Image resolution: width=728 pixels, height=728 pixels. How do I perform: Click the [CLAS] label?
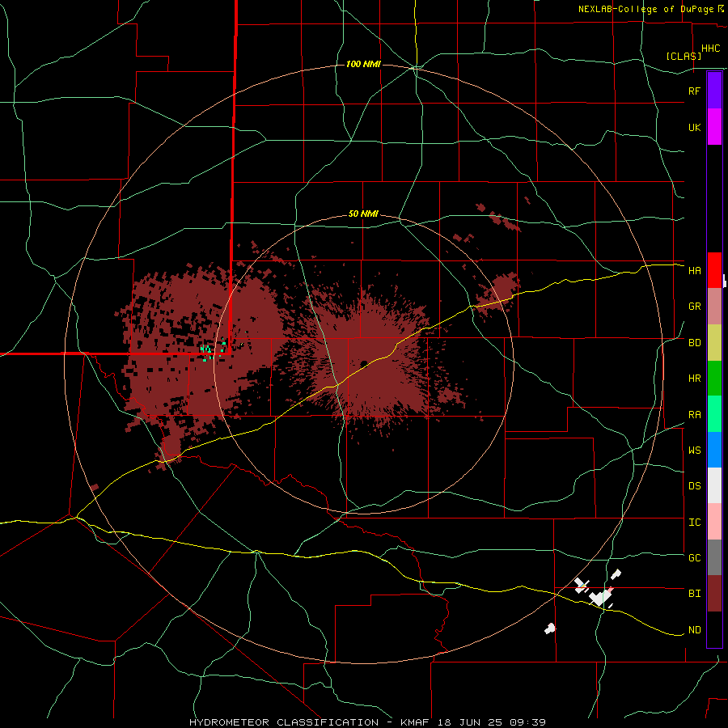(684, 56)
